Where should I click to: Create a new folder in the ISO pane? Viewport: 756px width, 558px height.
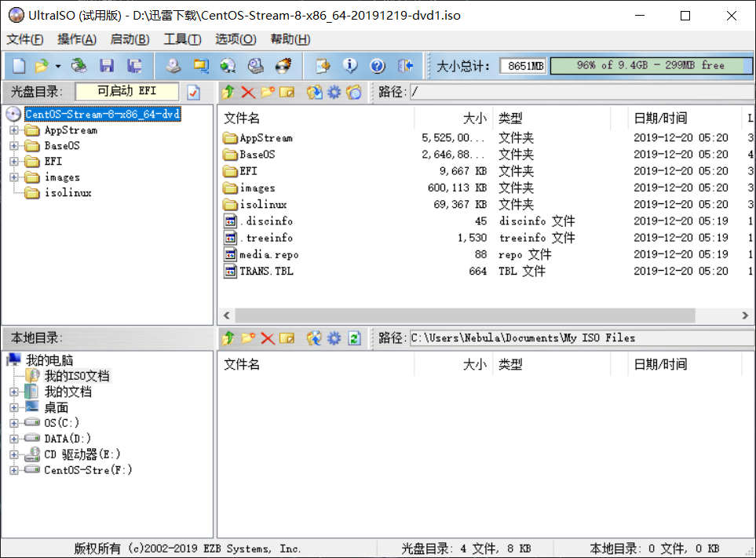point(268,92)
